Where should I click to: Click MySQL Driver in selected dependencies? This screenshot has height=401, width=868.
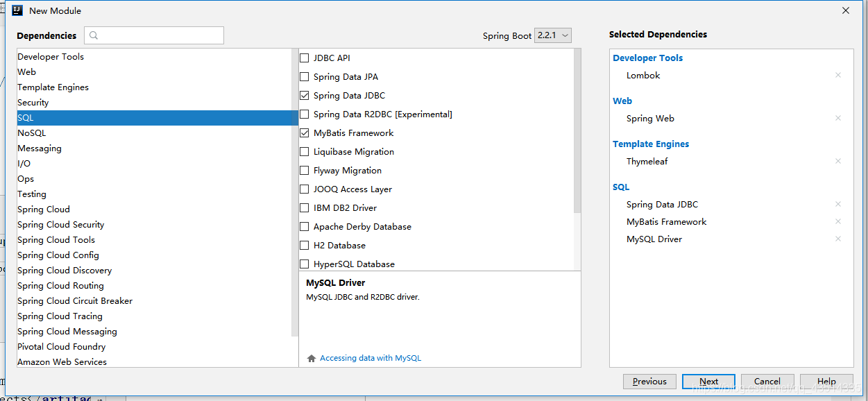[x=654, y=239]
